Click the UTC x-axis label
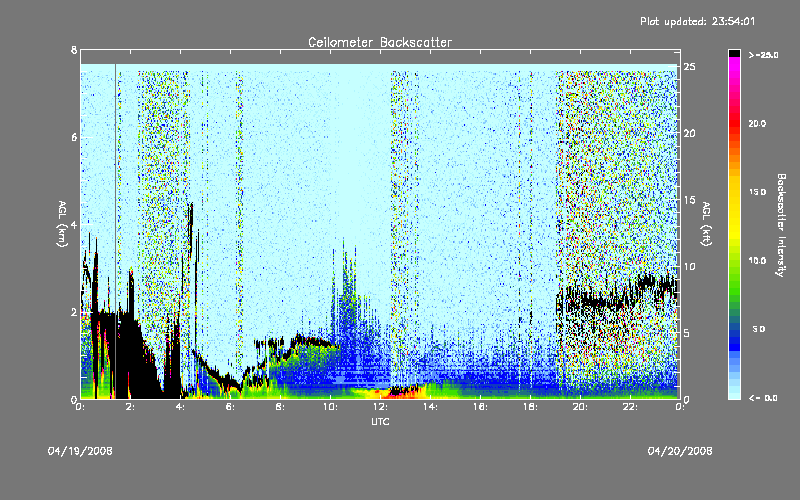The height and width of the screenshot is (500, 800). tap(380, 421)
